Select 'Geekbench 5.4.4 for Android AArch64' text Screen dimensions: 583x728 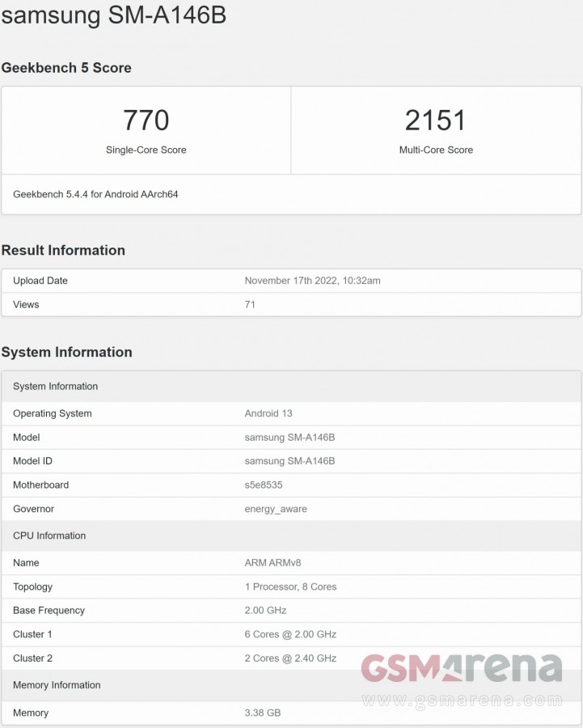point(95,194)
